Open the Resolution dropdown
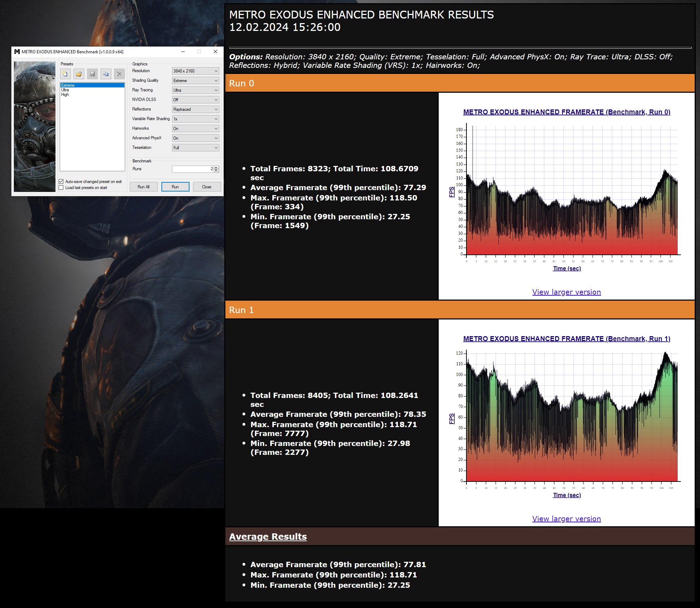The width and height of the screenshot is (700, 608). (x=196, y=71)
